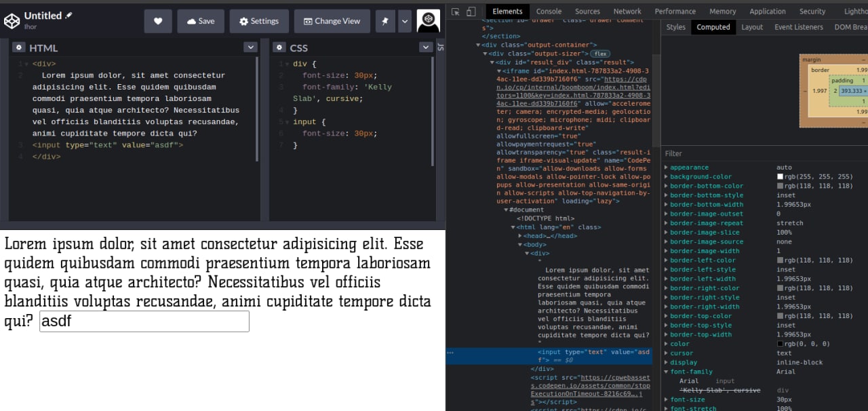
Task: Click the CodePen logo icon
Action: coord(12,21)
